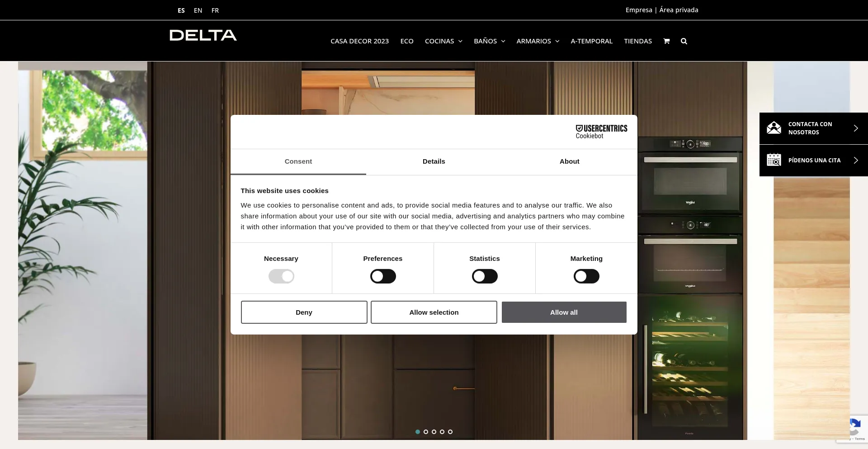Click the DELTA logo

click(x=203, y=35)
